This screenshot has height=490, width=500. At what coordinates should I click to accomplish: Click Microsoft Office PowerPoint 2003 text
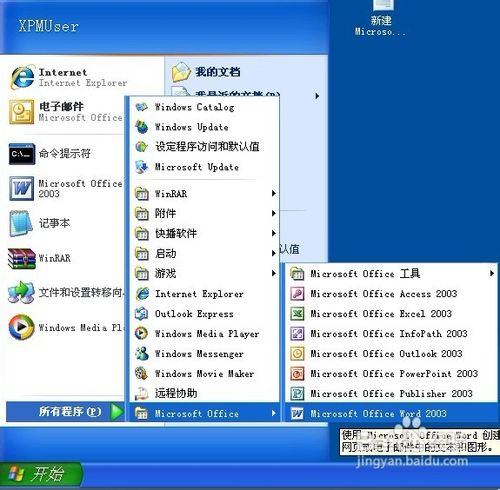tap(394, 374)
